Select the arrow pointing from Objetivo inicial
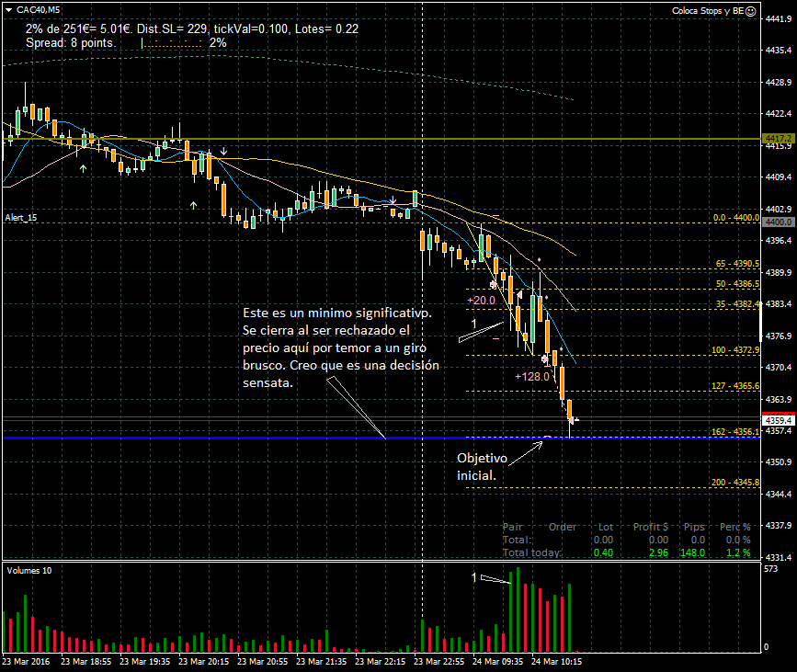Image resolution: width=797 pixels, height=672 pixels. pos(522,450)
